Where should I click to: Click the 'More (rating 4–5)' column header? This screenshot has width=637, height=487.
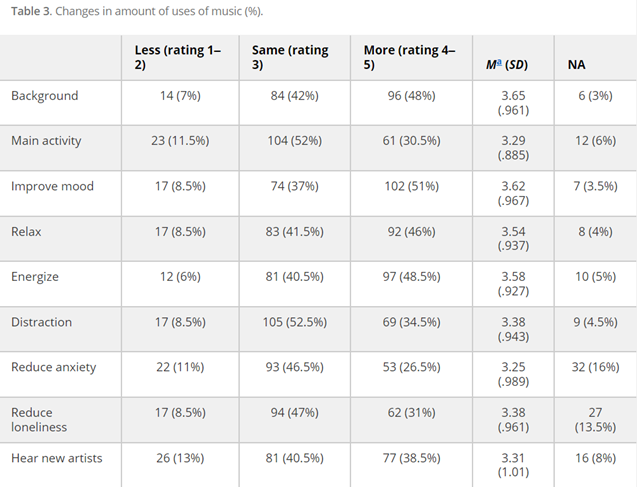[410, 57]
